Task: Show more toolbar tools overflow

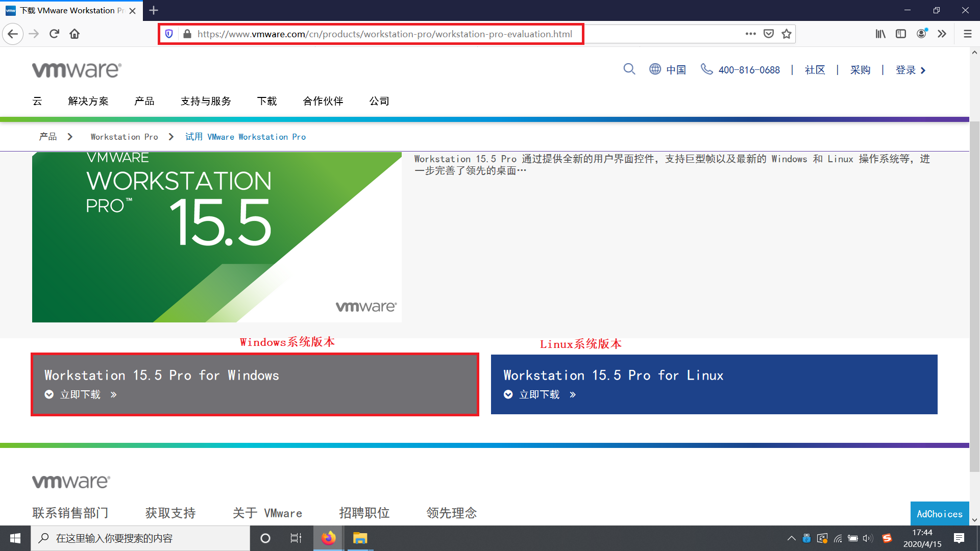Action: [942, 34]
